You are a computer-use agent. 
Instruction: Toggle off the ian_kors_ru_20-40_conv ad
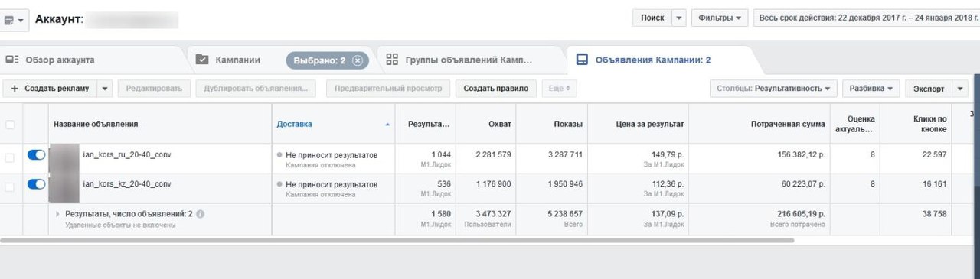pos(36,154)
